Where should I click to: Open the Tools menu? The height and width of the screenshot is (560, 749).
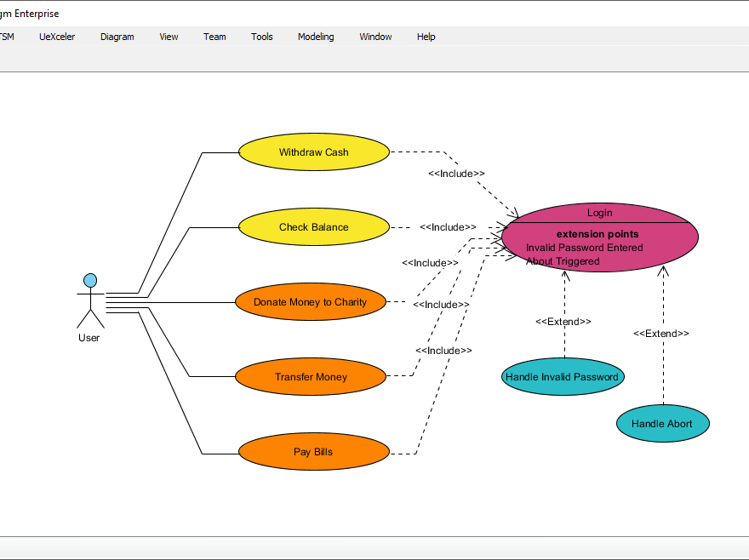click(x=261, y=37)
